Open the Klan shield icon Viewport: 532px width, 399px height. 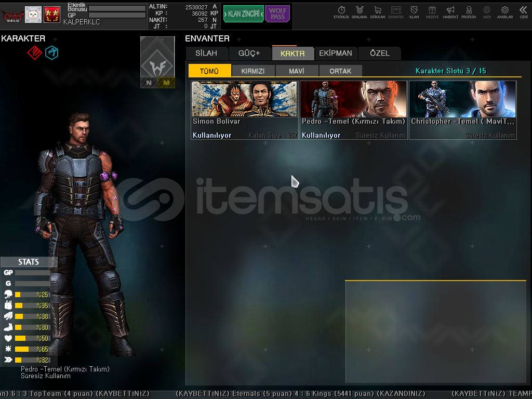pyautogui.click(x=414, y=12)
